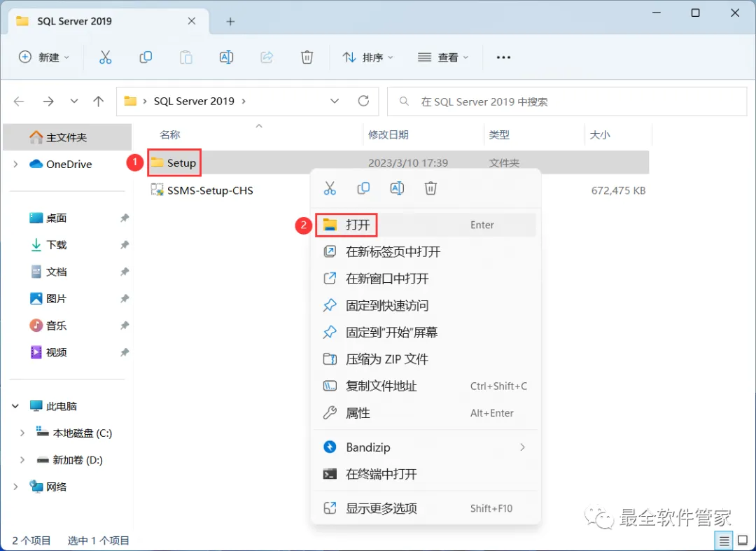This screenshot has width=756, height=551.
Task: Go back with the left arrow
Action: (19, 102)
